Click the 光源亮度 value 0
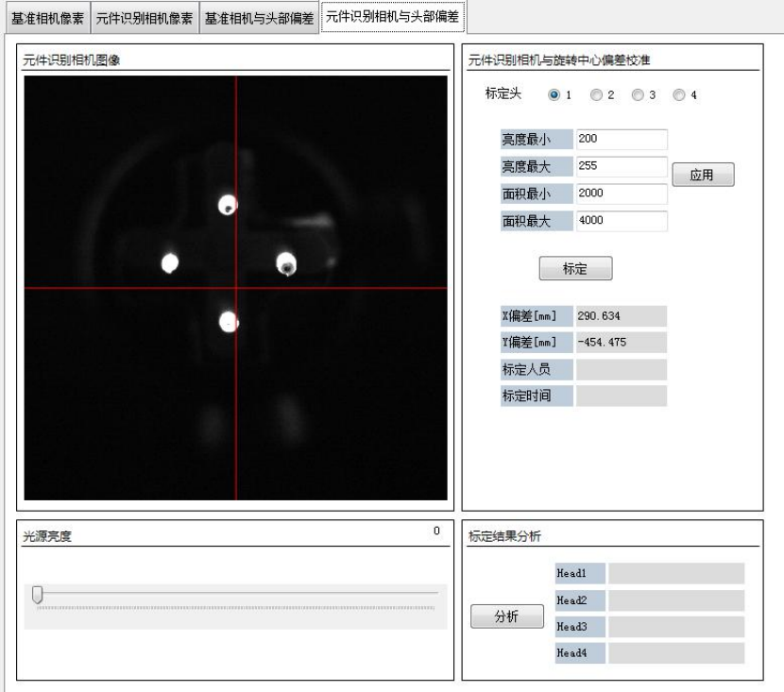This screenshot has height=692, width=784. [436, 531]
